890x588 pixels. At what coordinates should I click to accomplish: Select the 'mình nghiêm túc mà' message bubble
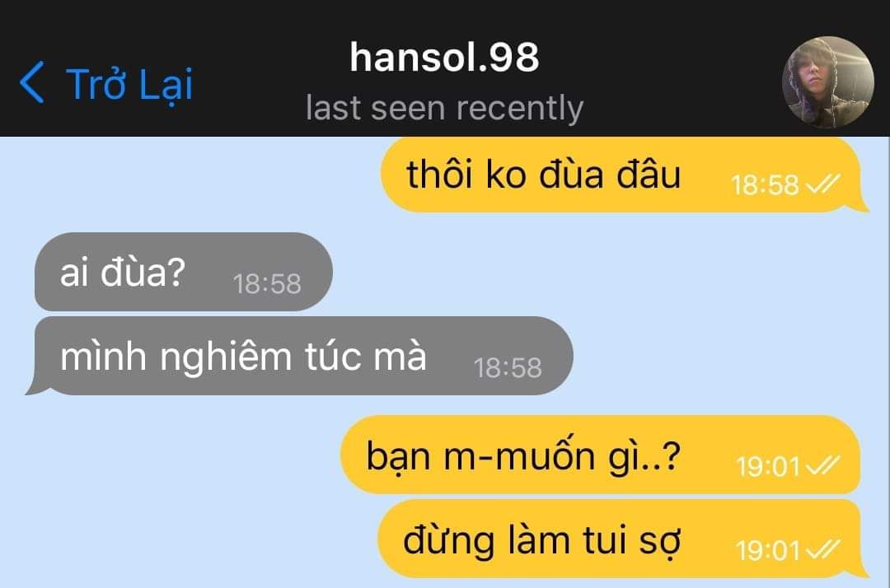tap(300, 356)
